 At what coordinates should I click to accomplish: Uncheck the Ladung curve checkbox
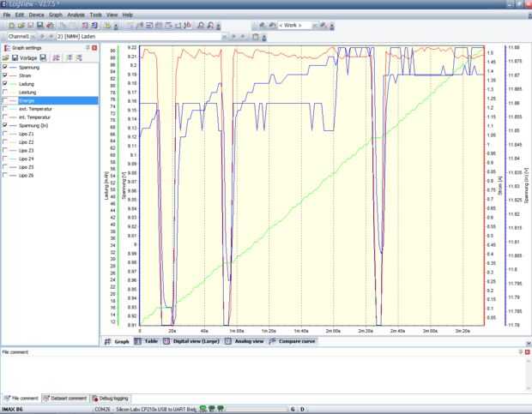pyautogui.click(x=5, y=84)
